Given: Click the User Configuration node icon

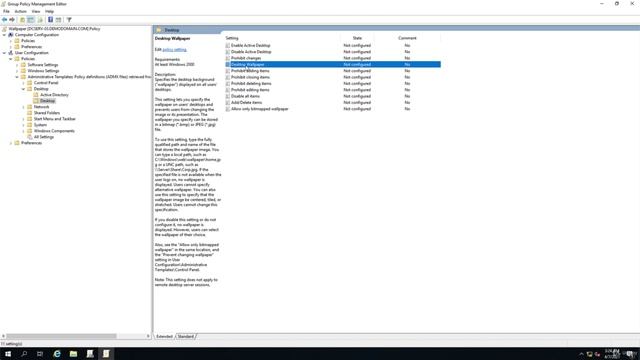Looking at the screenshot, I should [11, 53].
